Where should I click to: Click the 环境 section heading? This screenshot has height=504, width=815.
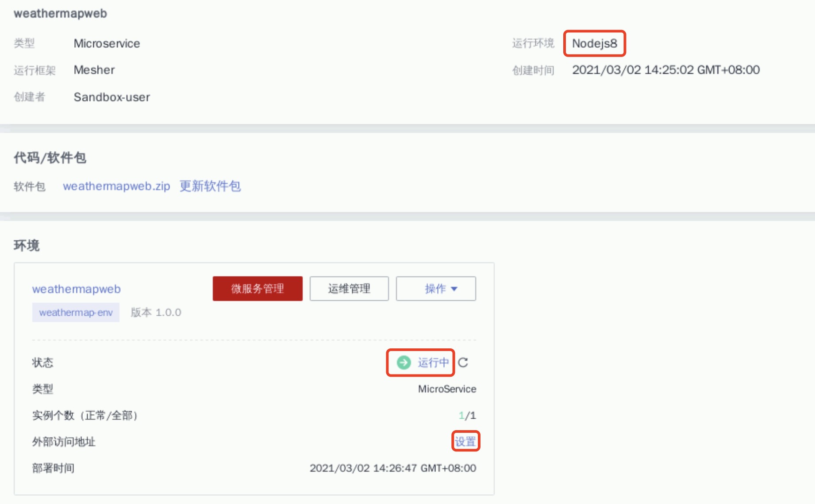27,245
